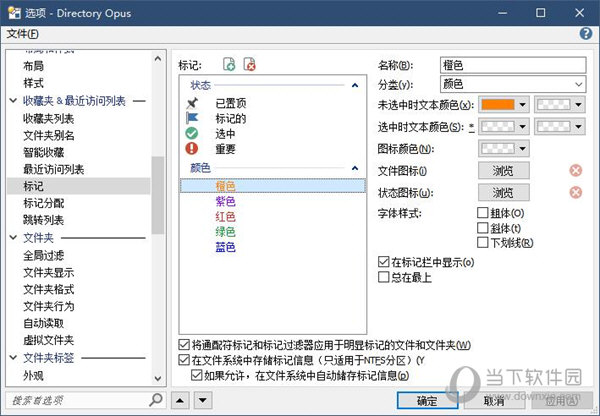The image size is (600, 416).
Task: Open the 文件(F) menu
Action: click(x=23, y=34)
